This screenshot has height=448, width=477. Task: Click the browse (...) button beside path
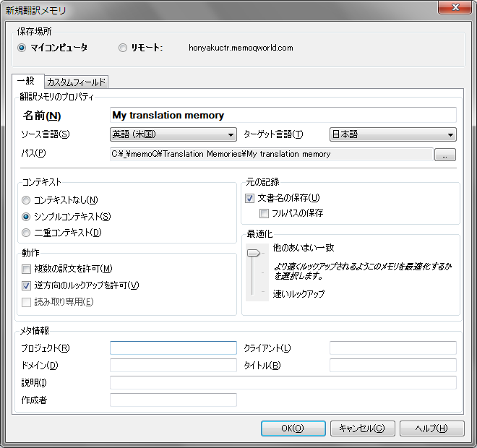tap(444, 154)
